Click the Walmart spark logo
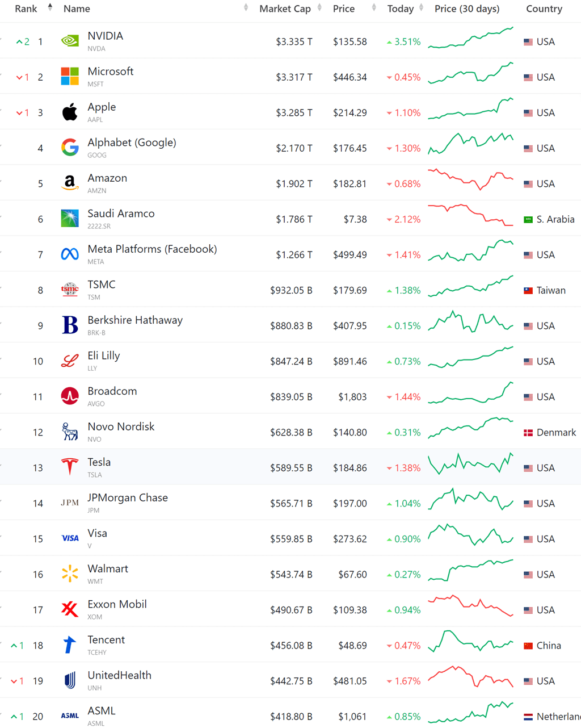Viewport: 581px width, 728px height. tap(70, 574)
